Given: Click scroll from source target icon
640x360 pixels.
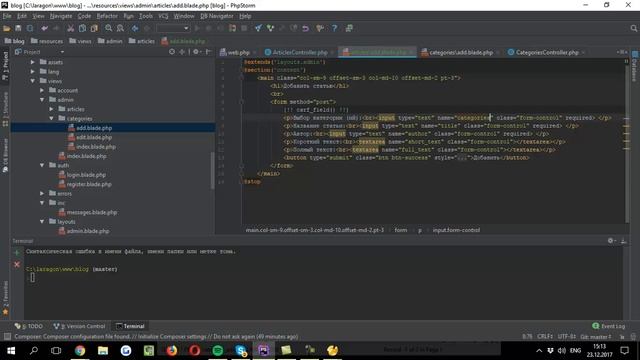Looking at the screenshot, I should [x=172, y=52].
